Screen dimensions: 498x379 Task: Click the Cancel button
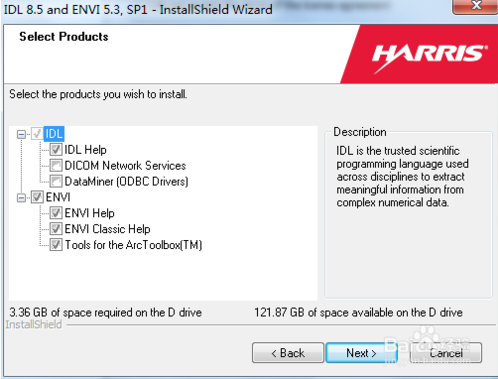tap(446, 353)
